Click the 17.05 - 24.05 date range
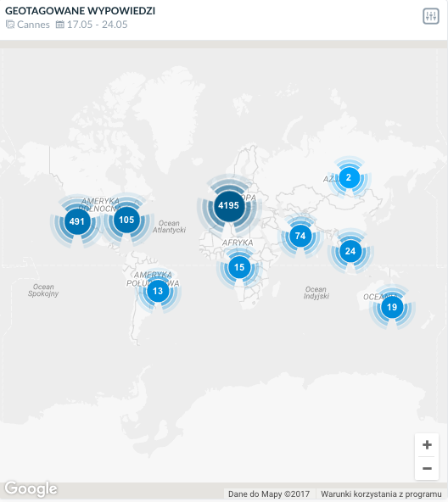The height and width of the screenshot is (502, 448). 97,25
